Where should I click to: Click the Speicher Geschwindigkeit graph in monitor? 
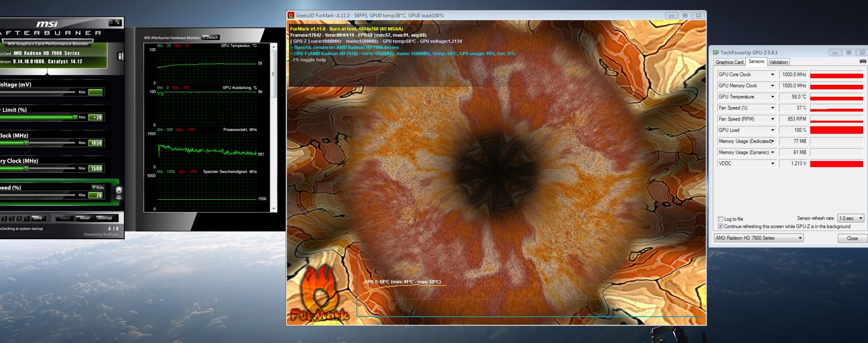pos(207,192)
